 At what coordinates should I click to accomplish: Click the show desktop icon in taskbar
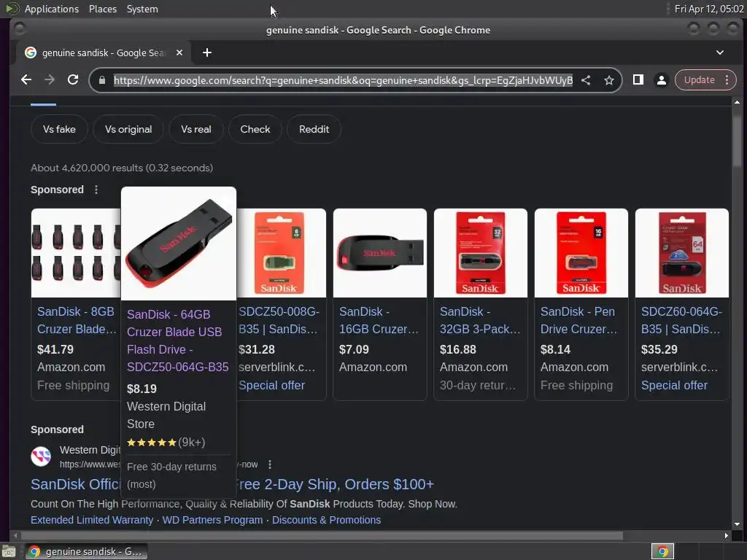tap(9, 551)
